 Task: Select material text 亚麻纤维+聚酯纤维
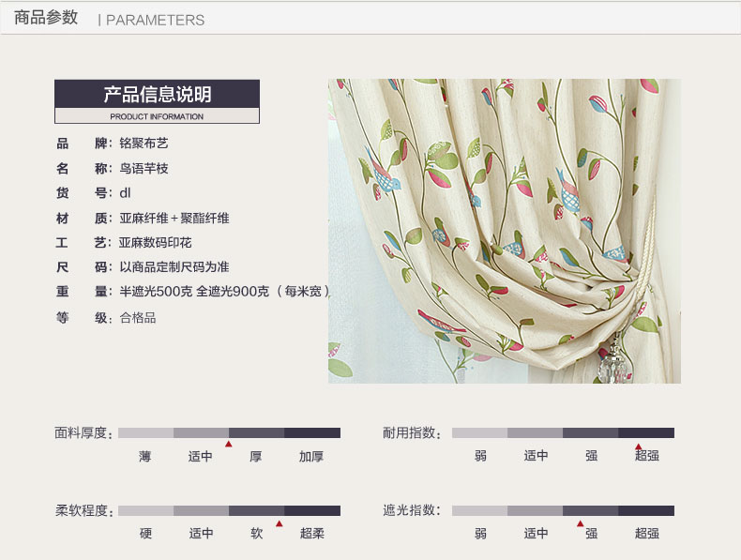[x=174, y=219]
